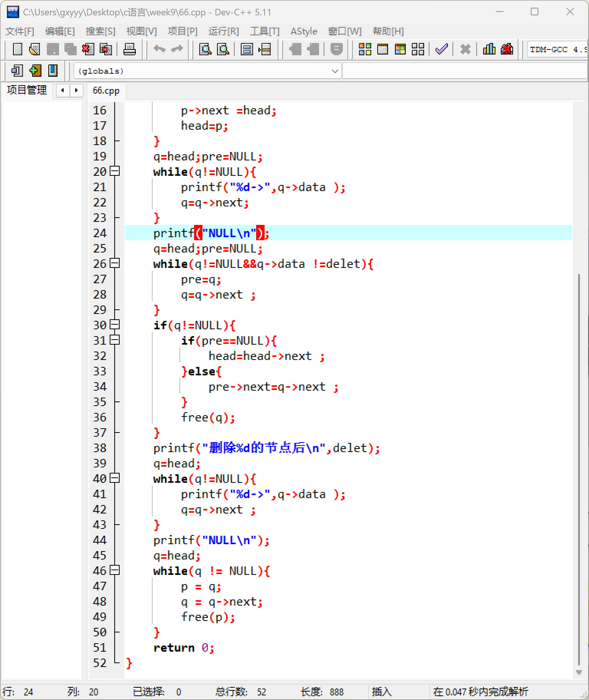Compile with the four-colored-squares icon
Screen dimensions: 589x700
pyautogui.click(x=365, y=49)
